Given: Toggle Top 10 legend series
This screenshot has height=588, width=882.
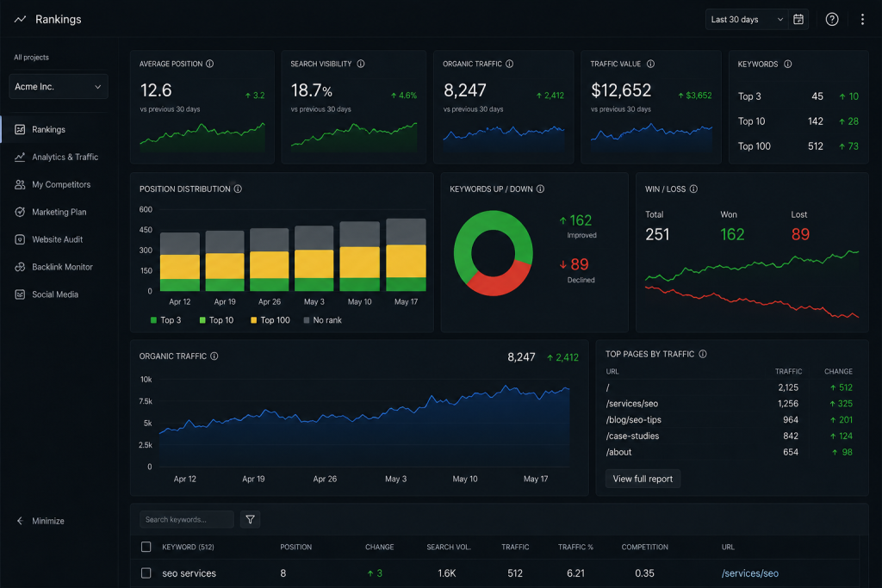Looking at the screenshot, I should pos(216,320).
